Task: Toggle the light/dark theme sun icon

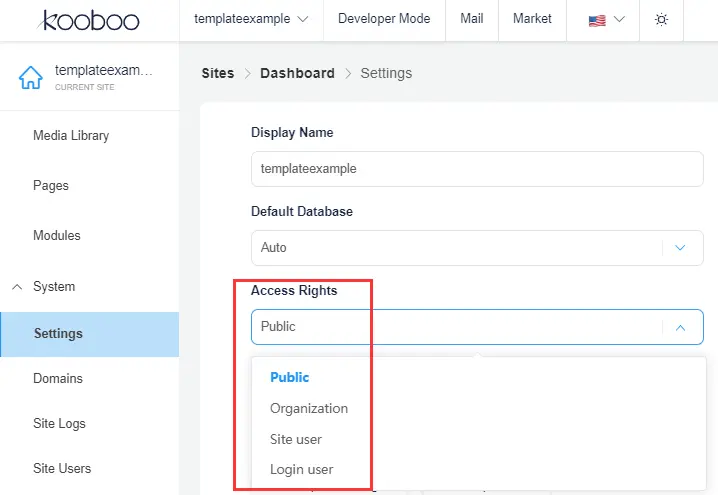Action: point(661,20)
